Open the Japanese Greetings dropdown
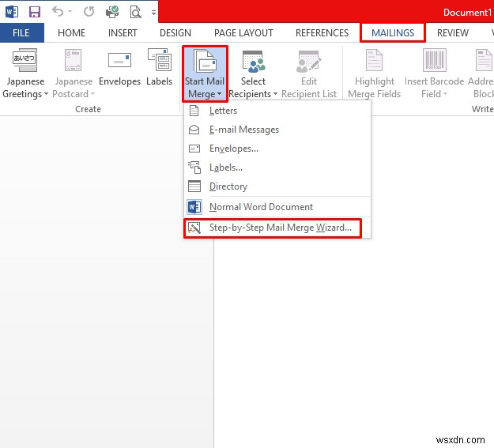The width and height of the screenshot is (494, 448). tap(25, 73)
